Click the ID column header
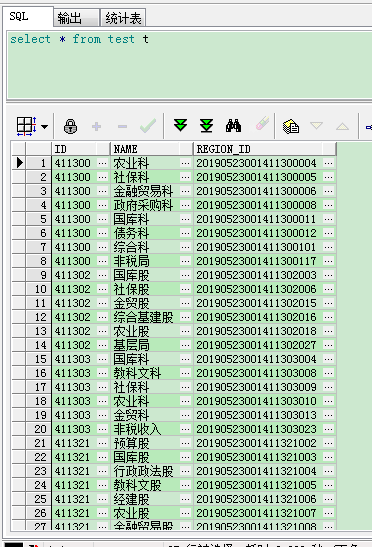This screenshot has width=372, height=547. coord(81,149)
